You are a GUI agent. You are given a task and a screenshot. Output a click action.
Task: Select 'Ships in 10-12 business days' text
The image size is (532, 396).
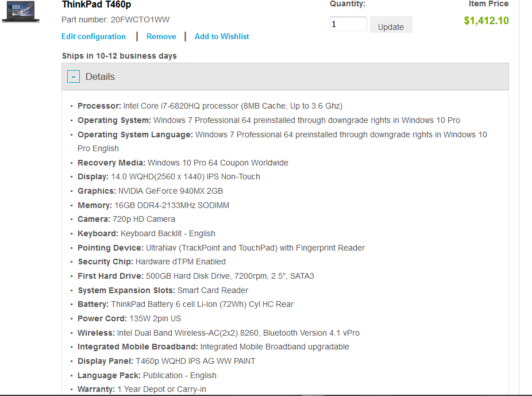pos(119,56)
